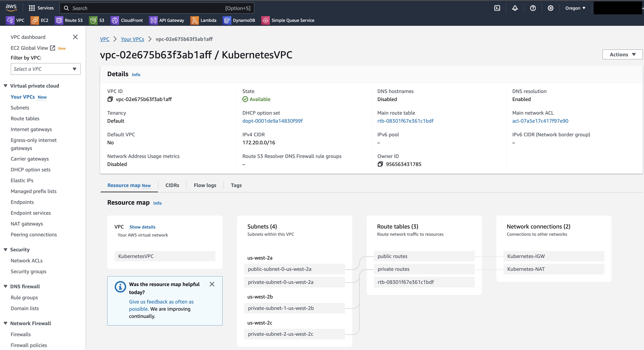Focus the AWS search input field
This screenshot has width=644, height=350.
point(157,8)
